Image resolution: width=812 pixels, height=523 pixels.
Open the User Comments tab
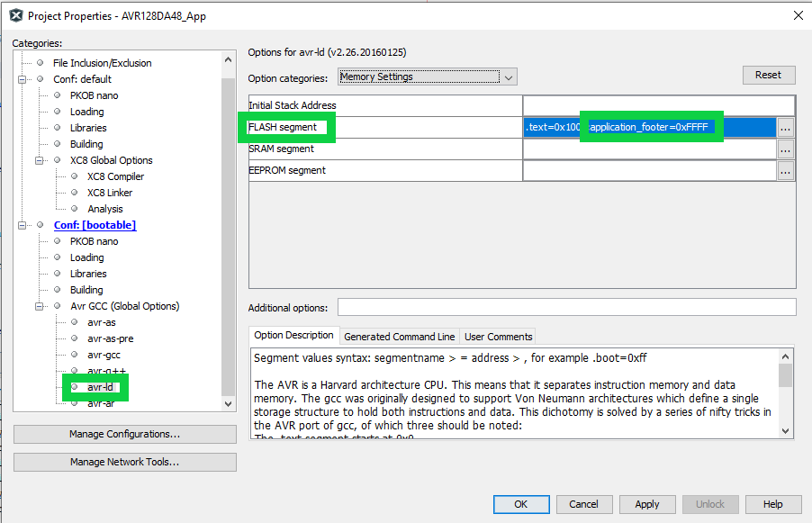(498, 337)
